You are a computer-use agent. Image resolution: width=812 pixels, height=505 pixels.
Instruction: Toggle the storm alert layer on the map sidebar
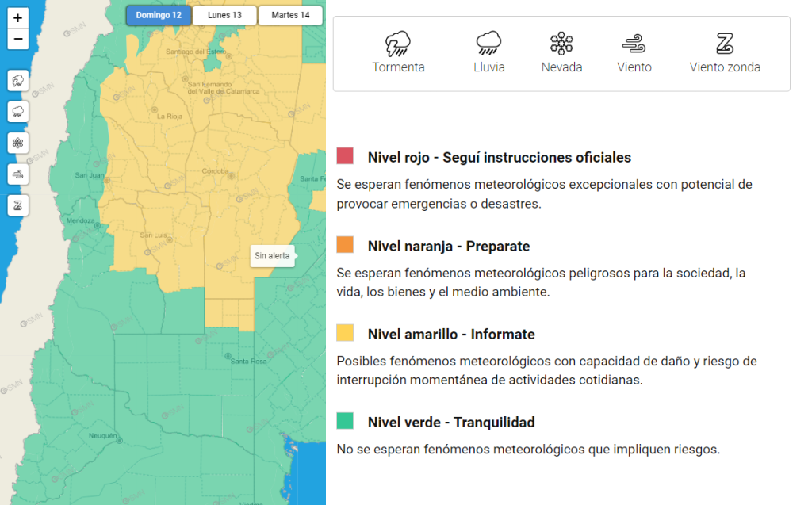pos(18,80)
